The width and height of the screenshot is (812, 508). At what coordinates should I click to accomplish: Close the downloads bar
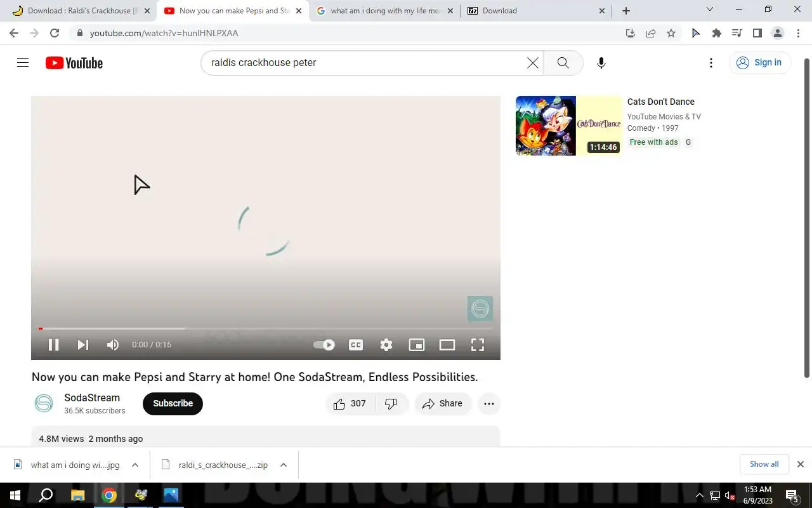(x=801, y=464)
